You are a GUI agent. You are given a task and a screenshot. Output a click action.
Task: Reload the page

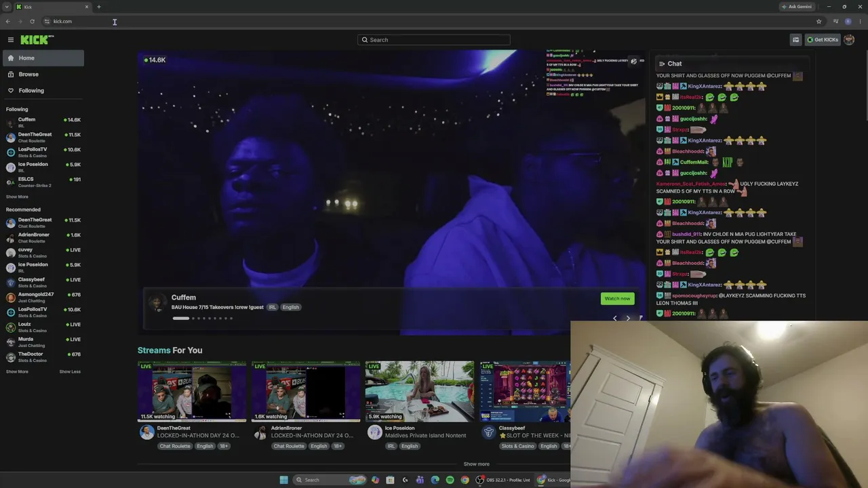click(32, 22)
